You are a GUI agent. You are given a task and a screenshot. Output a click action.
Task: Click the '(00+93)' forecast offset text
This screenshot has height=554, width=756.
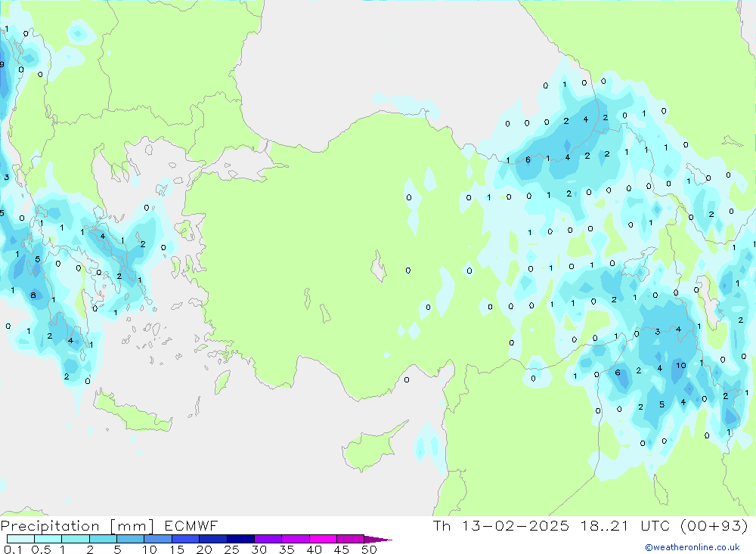pyautogui.click(x=714, y=525)
